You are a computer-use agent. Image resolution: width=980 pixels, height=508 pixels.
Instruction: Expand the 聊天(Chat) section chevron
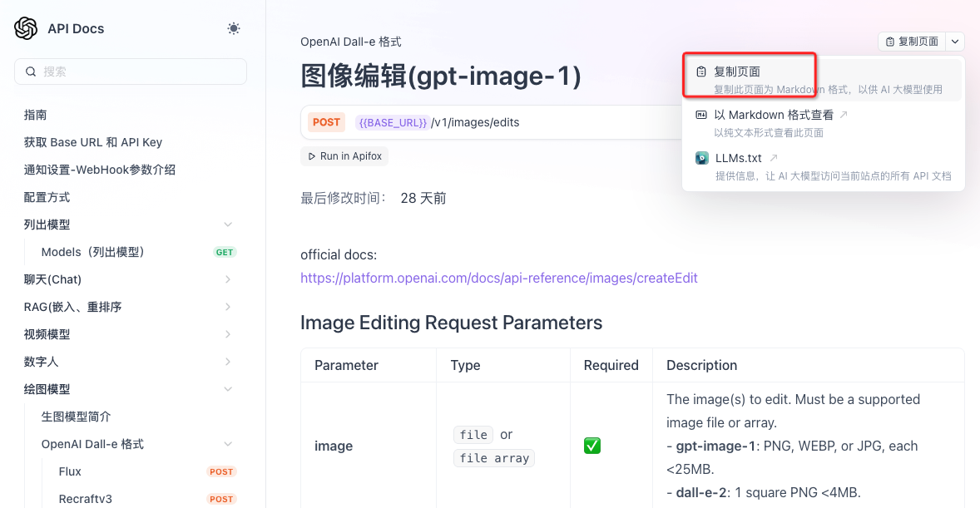click(x=228, y=279)
